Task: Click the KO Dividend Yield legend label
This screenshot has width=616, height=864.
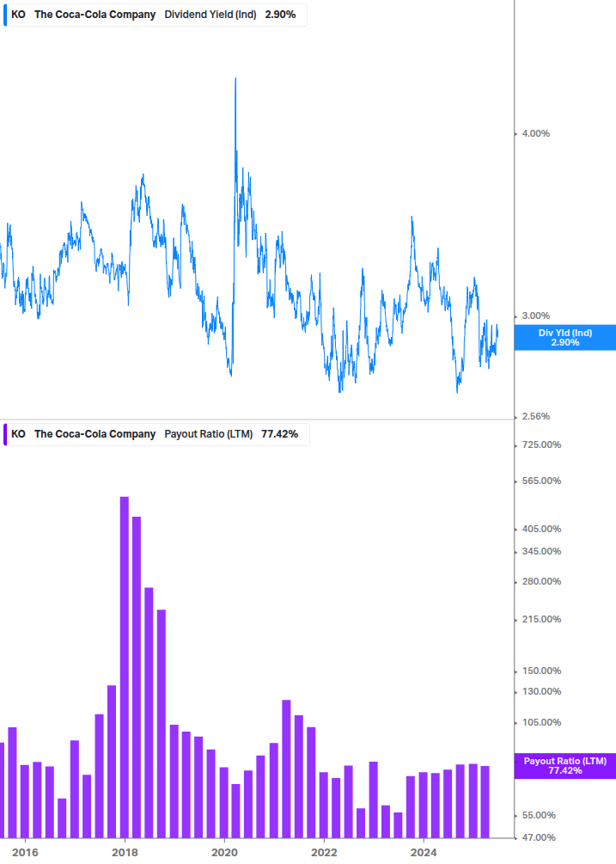Action: (x=154, y=15)
